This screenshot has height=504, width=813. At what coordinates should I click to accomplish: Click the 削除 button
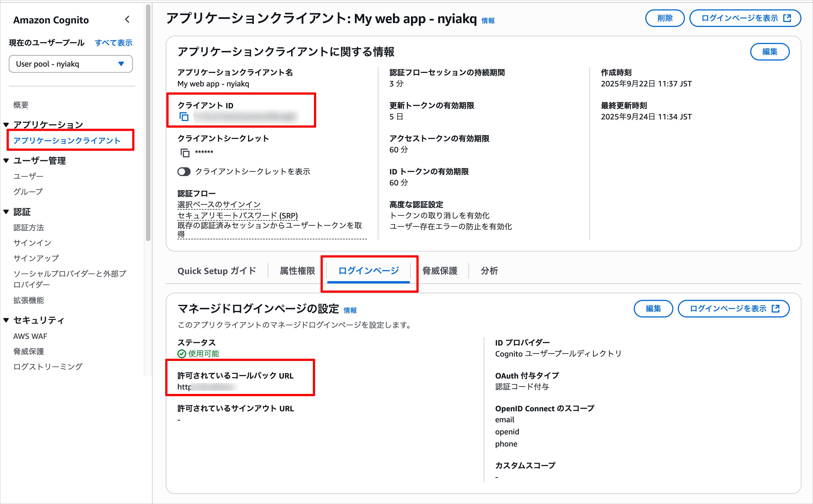point(665,18)
